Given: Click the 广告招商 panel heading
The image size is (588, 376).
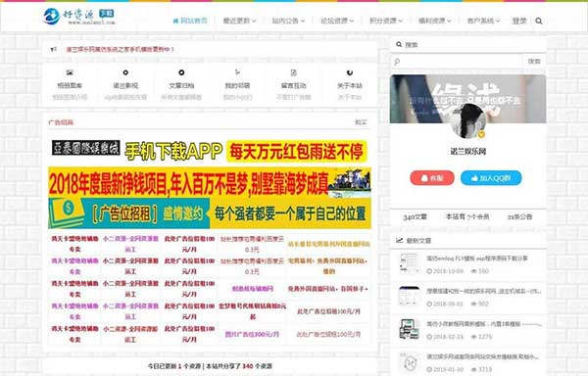Looking at the screenshot, I should pyautogui.click(x=61, y=122).
